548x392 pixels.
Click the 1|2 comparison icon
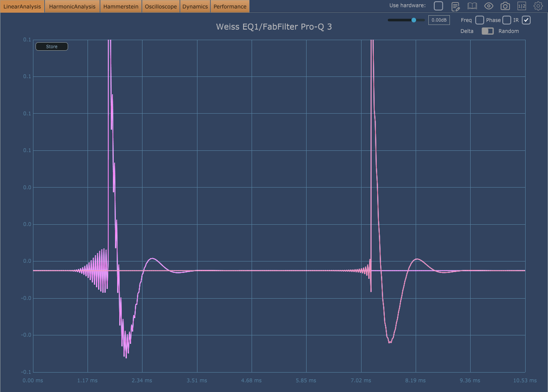(x=522, y=6)
